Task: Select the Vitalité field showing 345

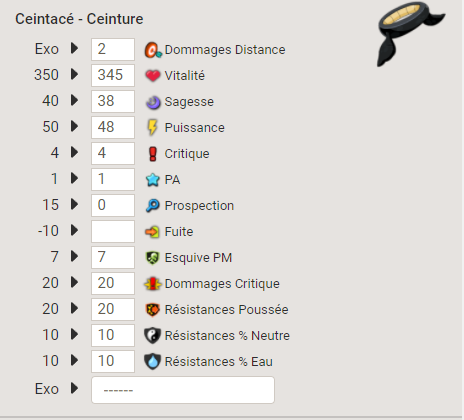Action: click(113, 75)
